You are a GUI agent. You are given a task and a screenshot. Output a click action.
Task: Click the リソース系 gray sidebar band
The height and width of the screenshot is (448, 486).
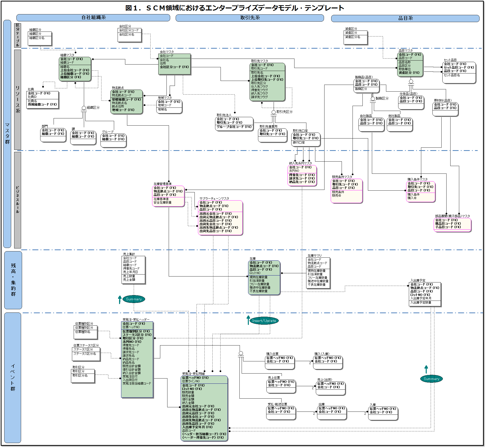point(18,100)
